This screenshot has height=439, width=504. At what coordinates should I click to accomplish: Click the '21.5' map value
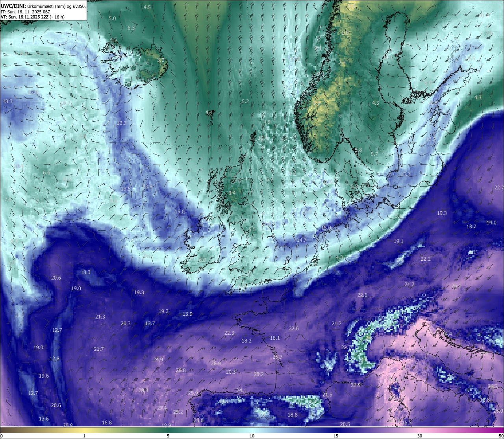tap(327, 395)
